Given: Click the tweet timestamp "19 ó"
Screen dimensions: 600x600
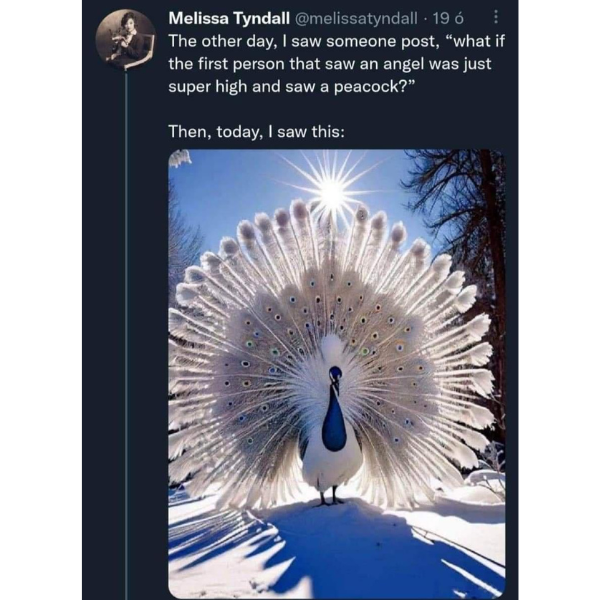Looking at the screenshot, I should (448, 18).
